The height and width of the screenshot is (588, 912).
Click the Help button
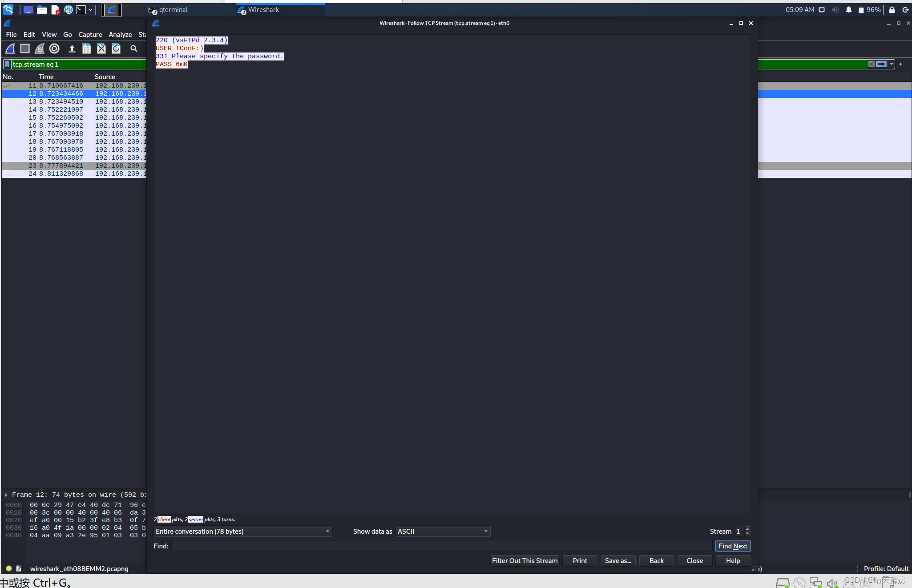tap(733, 560)
